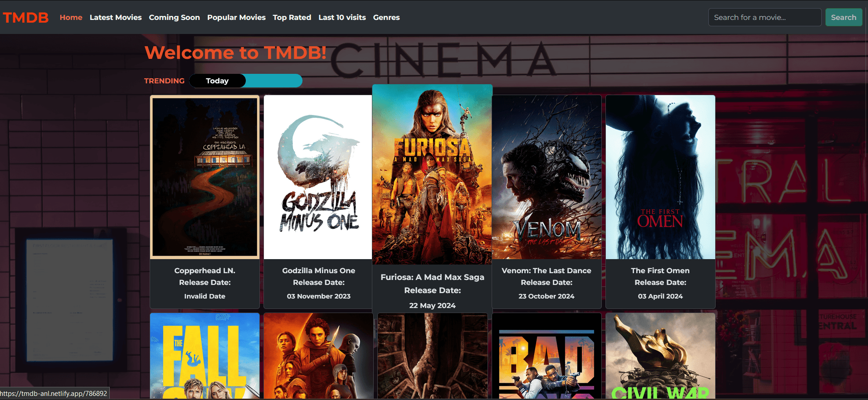Click the 22 May 2024 date
The height and width of the screenshot is (400, 868).
pyautogui.click(x=433, y=306)
